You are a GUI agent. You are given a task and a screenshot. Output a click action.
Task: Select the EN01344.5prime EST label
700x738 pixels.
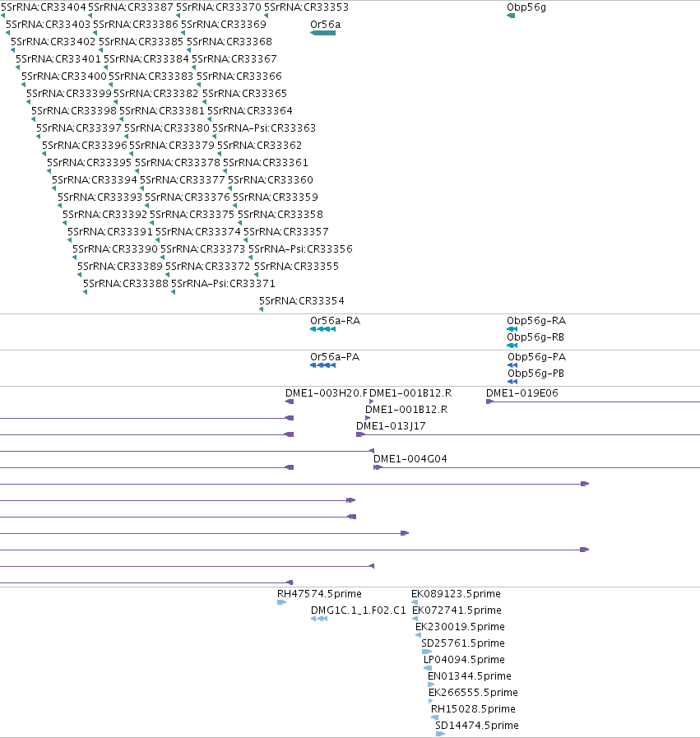[x=470, y=676]
